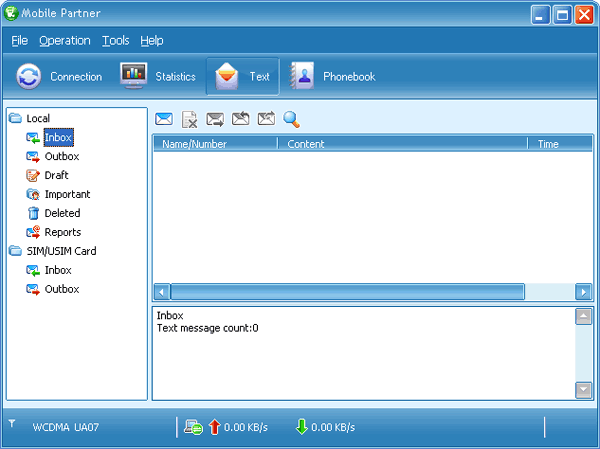This screenshot has width=600, height=449.
Task: Open the Draft folder
Action: click(57, 175)
